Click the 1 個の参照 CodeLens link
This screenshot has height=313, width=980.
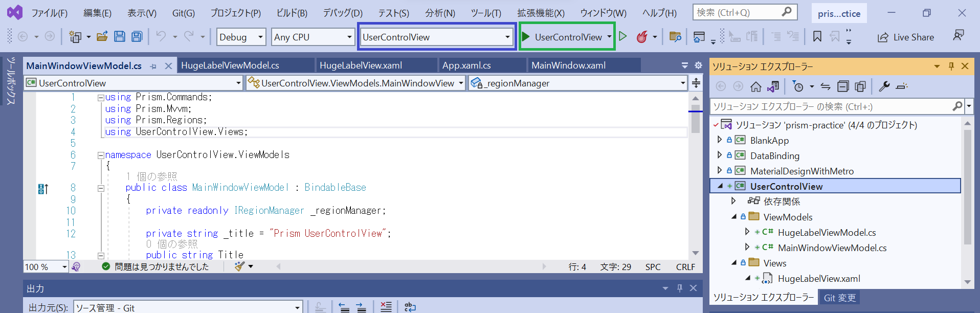pos(151,176)
